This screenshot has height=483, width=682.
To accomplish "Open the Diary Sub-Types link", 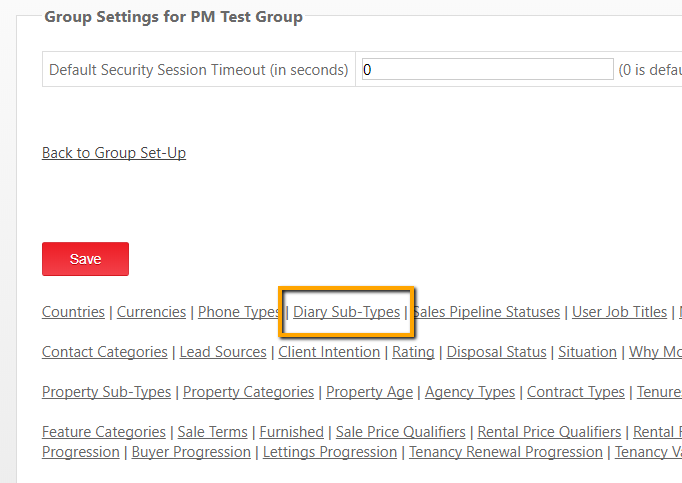I will pos(346,312).
